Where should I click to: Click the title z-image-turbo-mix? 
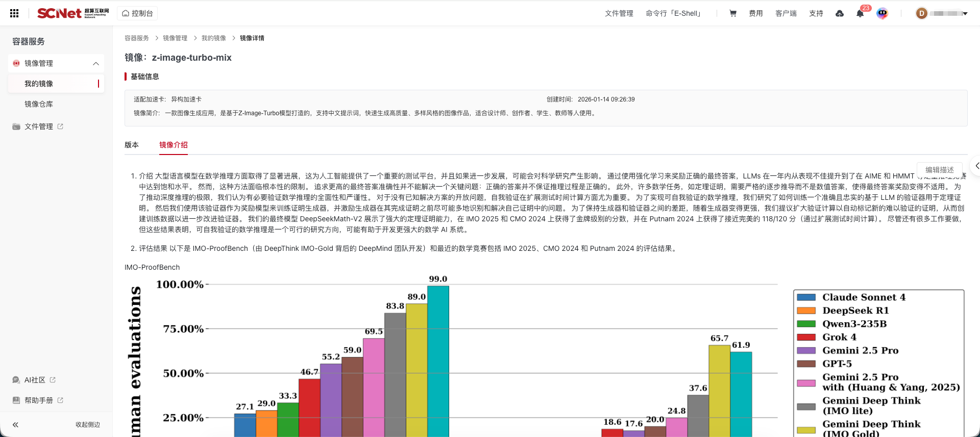click(191, 58)
